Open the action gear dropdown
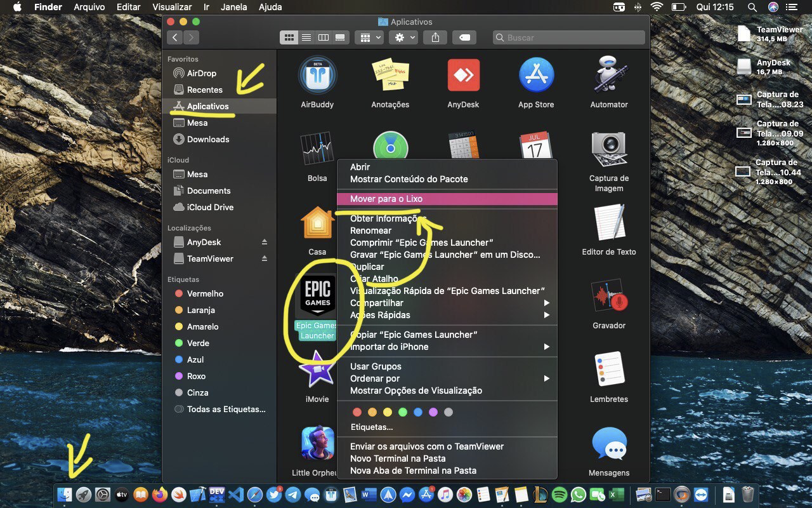This screenshot has width=812, height=508. pos(403,37)
